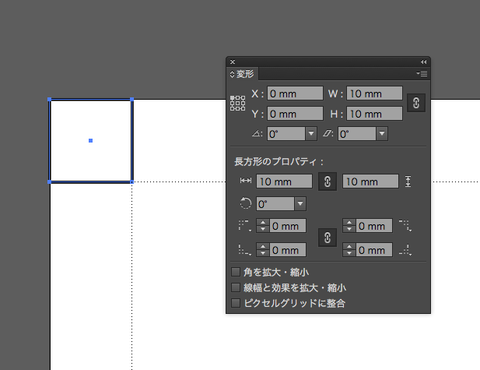The image size is (480, 370).
Task: Toggle rectangle properties width-height link
Action: pos(327,182)
